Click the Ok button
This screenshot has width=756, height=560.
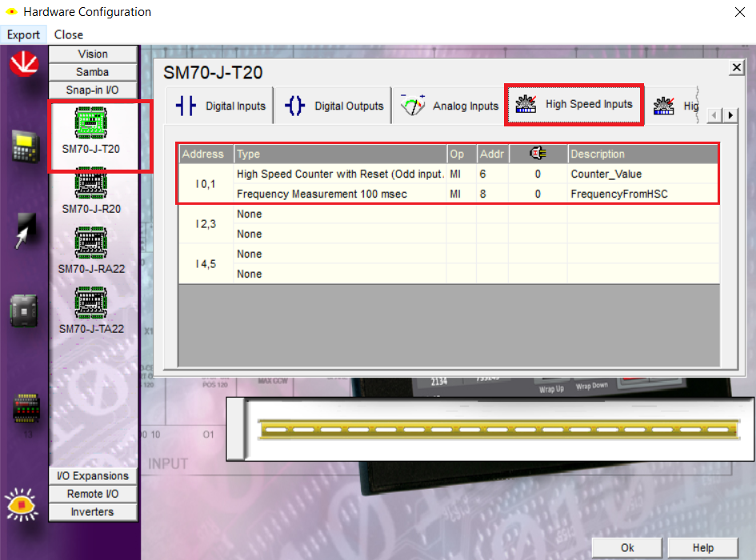(626, 547)
